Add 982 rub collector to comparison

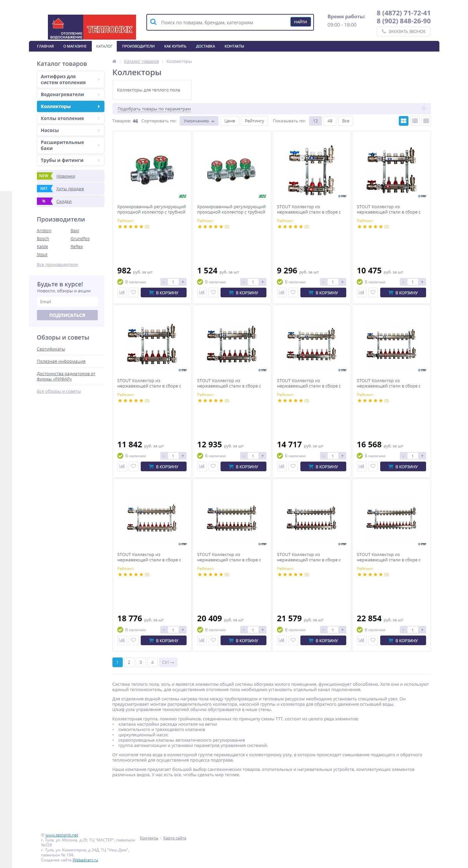click(x=122, y=292)
